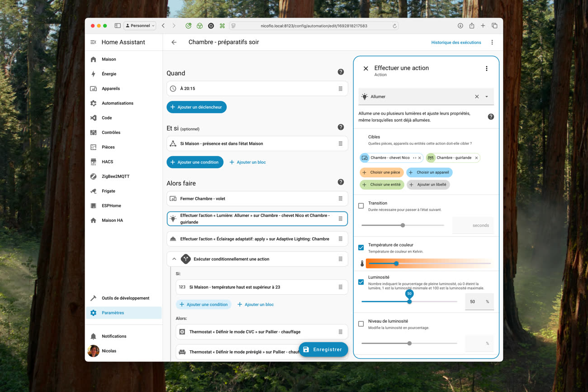Uncheck Température de couleur checkbox
The height and width of the screenshot is (392, 588).
coord(361,248)
